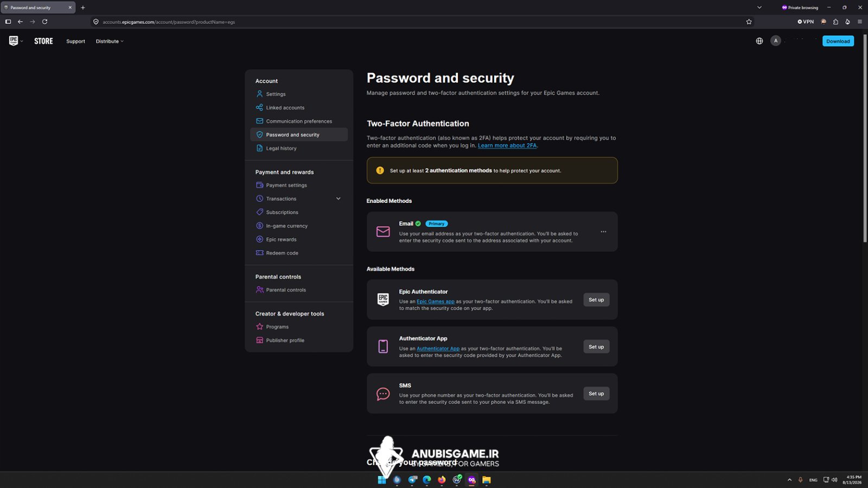Show hidden system tray icons
This screenshot has width=868, height=488.
pyautogui.click(x=789, y=480)
